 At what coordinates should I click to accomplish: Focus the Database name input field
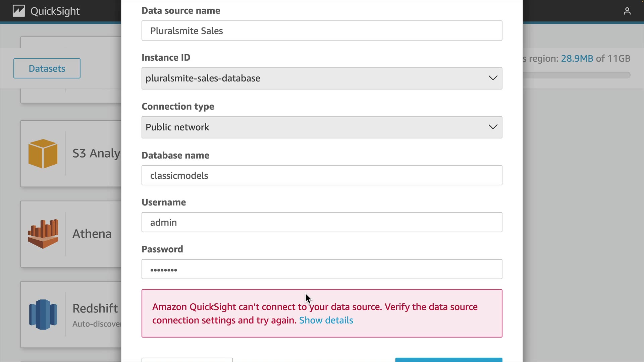click(x=321, y=176)
